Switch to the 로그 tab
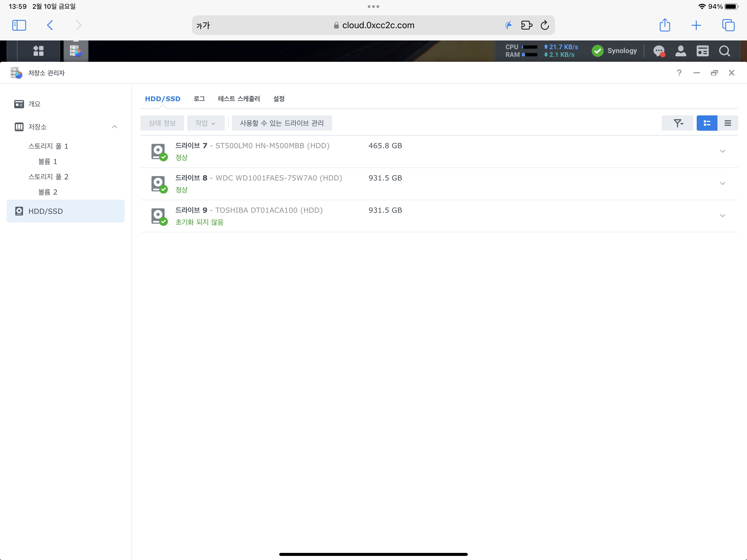747x560 pixels. 199,99
